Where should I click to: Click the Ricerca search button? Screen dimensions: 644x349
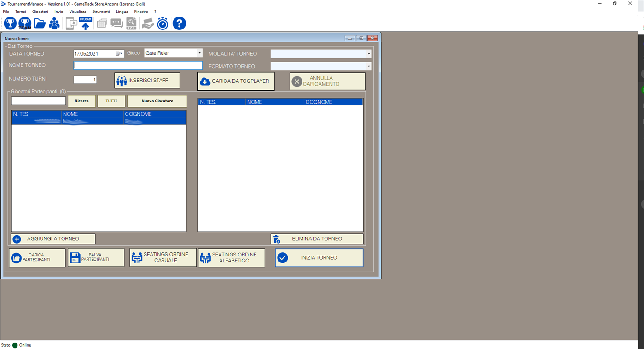82,101
